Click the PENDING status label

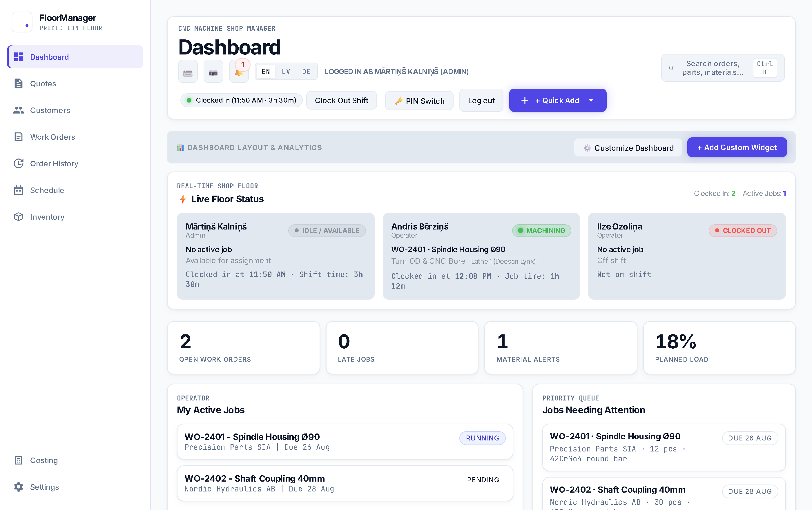(x=483, y=480)
